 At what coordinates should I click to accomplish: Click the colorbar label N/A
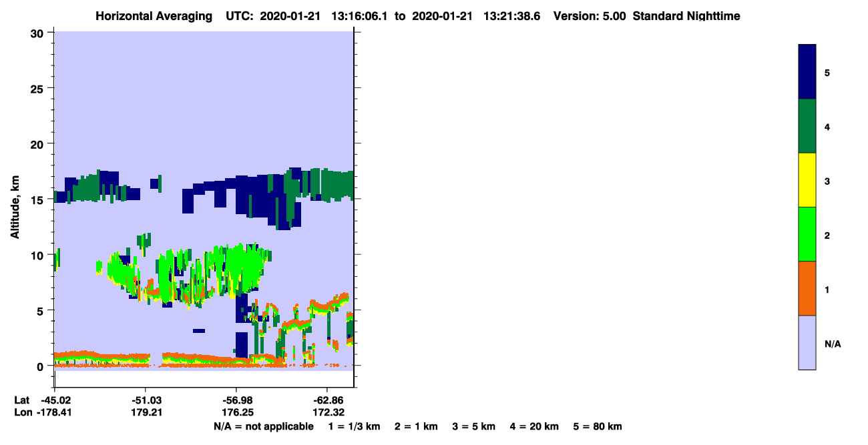pos(833,344)
